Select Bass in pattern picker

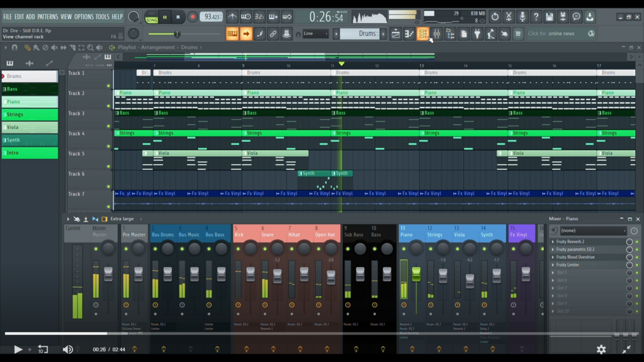tap(29, 89)
